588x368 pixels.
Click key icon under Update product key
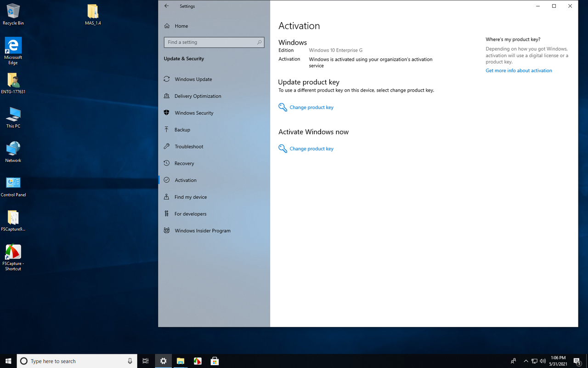tap(283, 107)
